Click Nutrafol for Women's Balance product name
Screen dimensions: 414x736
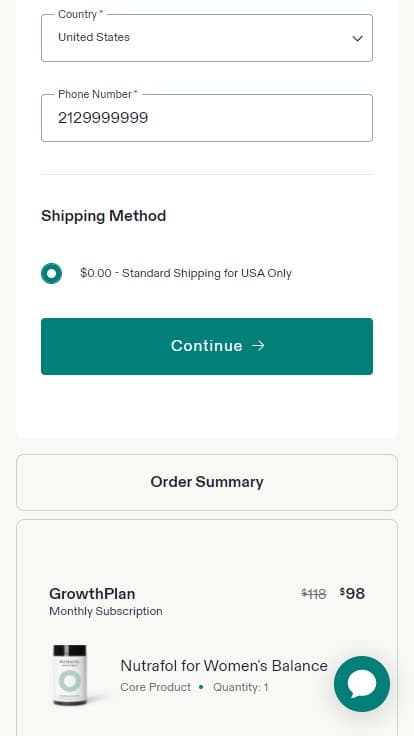coord(224,666)
